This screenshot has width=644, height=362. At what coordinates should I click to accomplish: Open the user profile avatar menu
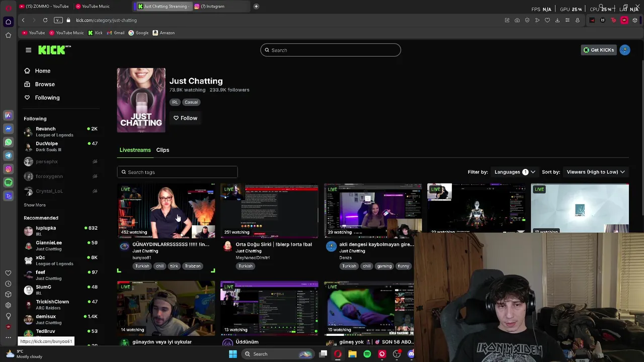tap(625, 50)
